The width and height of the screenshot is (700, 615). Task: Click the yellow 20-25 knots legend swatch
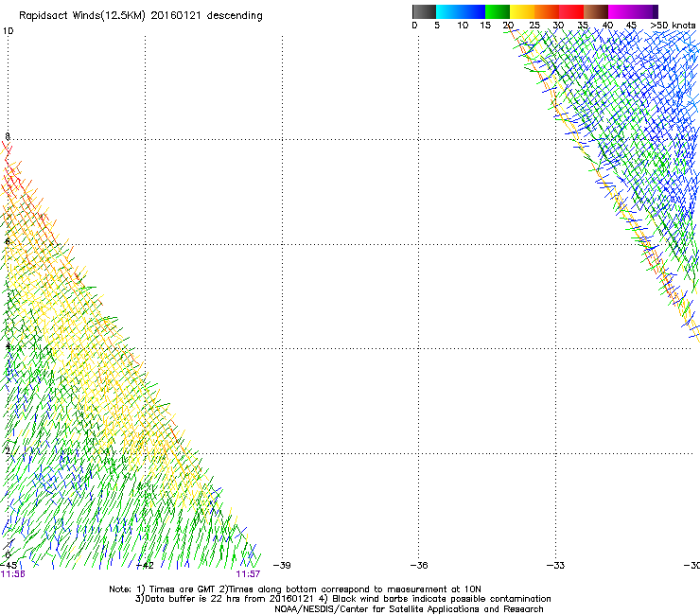(522, 11)
